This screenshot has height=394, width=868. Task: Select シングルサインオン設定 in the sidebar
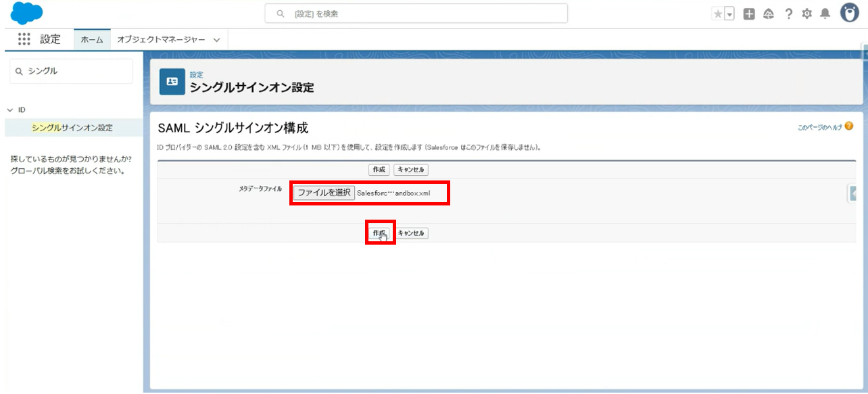(72, 127)
